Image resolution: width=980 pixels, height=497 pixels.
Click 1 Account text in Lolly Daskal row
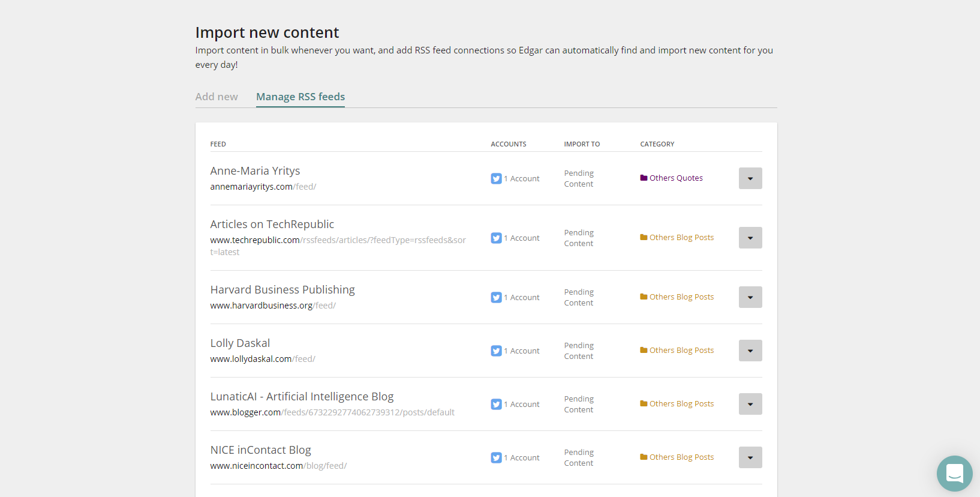[x=522, y=351]
